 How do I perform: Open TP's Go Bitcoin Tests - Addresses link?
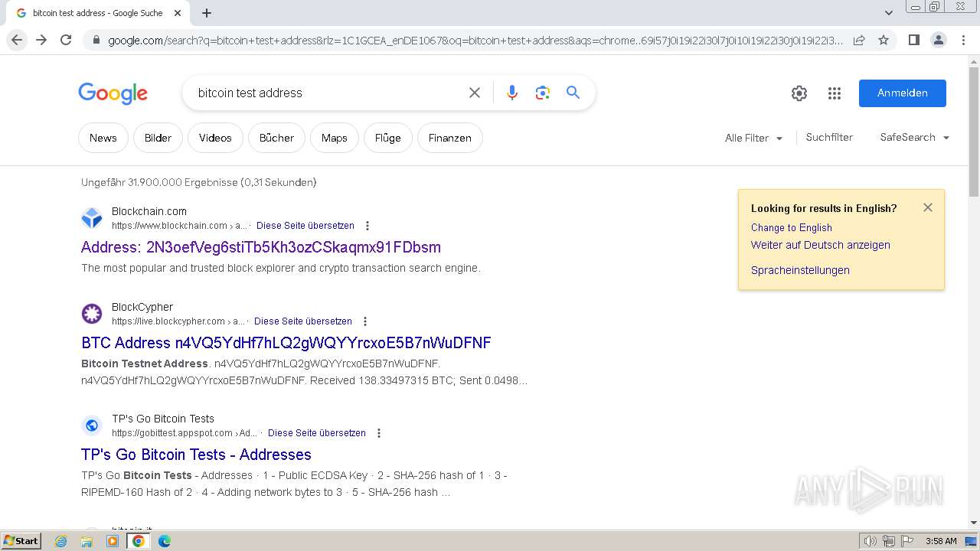click(x=196, y=455)
